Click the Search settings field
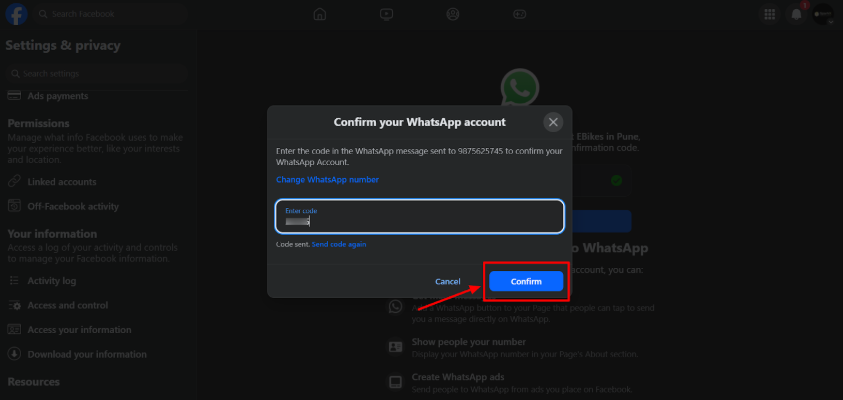This screenshot has width=843, height=400. click(95, 74)
